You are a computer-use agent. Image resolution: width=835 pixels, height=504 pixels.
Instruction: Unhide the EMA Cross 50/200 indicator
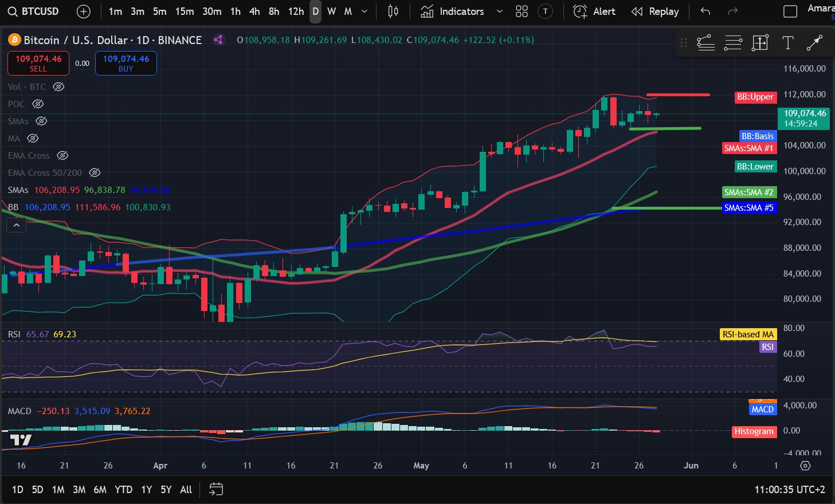(95, 173)
